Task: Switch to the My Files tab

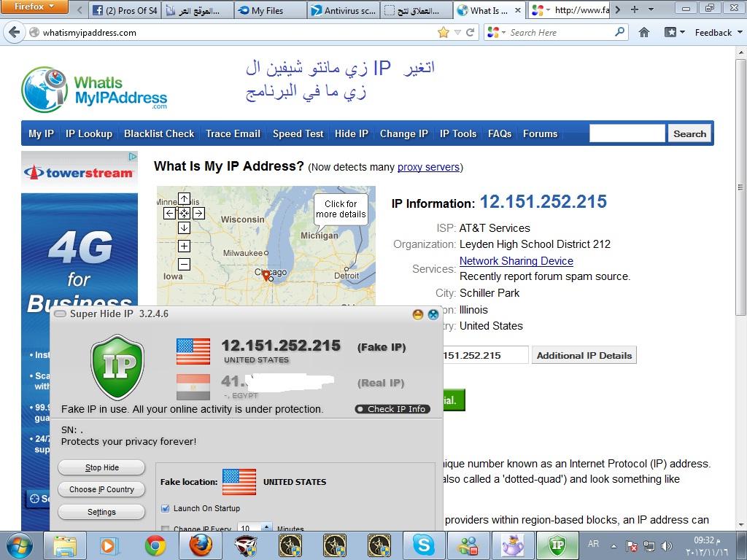Action: point(270,10)
